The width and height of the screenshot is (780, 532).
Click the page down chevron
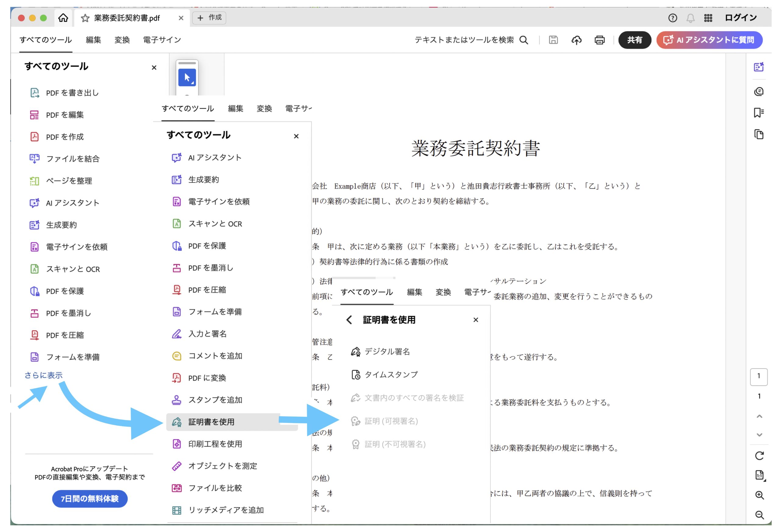[759, 435]
